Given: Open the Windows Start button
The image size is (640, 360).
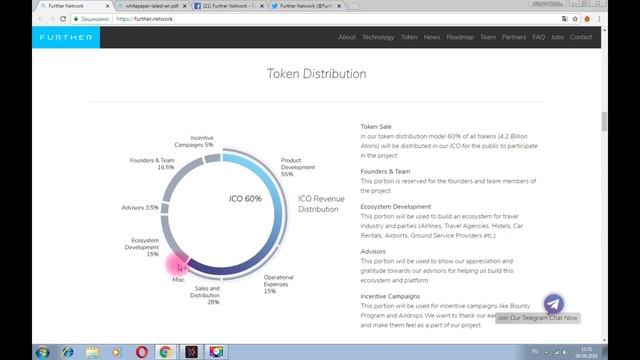Looking at the screenshot, I should point(42,352).
